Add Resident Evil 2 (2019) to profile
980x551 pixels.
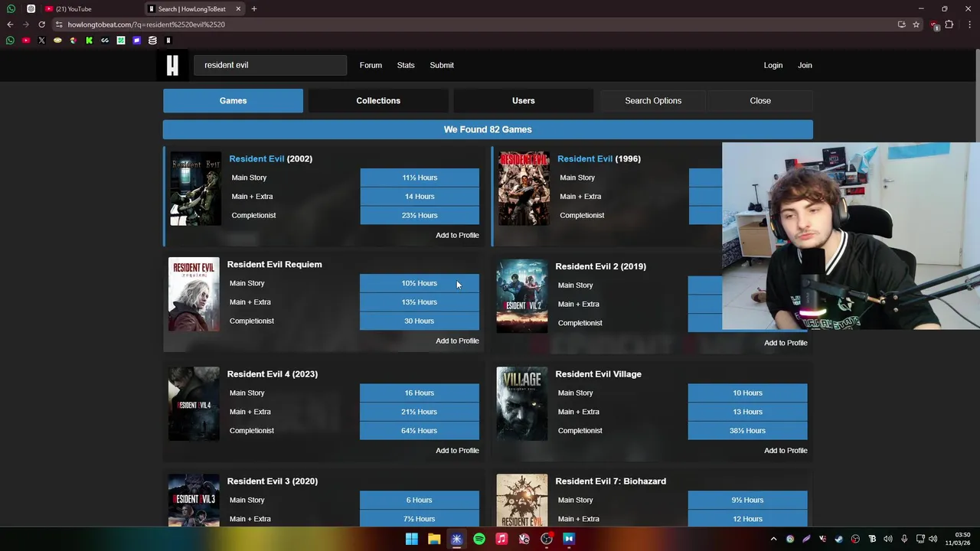click(786, 343)
